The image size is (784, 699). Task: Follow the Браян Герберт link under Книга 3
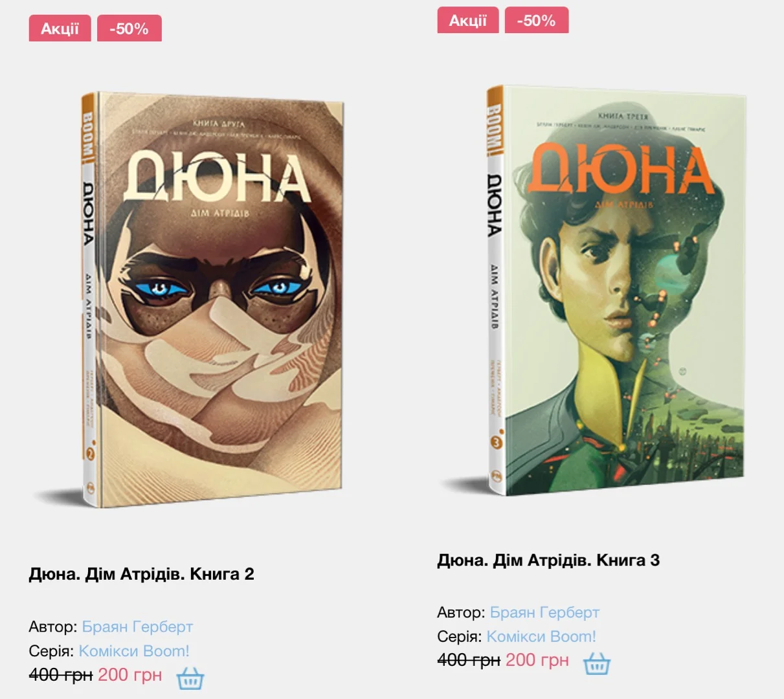click(544, 612)
